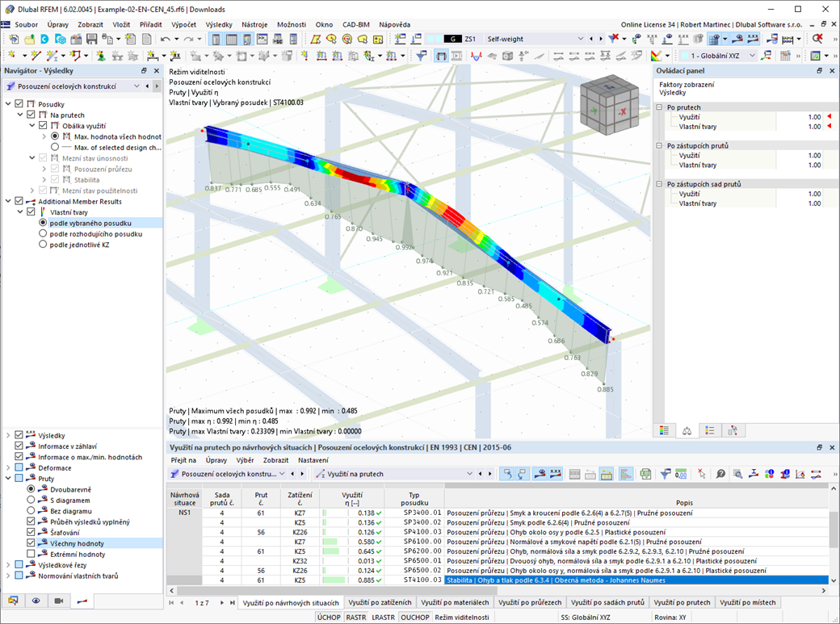Image resolution: width=840 pixels, height=624 pixels.
Task: Select 'podle rozhodujícího posudku' radio option
Action: [43, 233]
